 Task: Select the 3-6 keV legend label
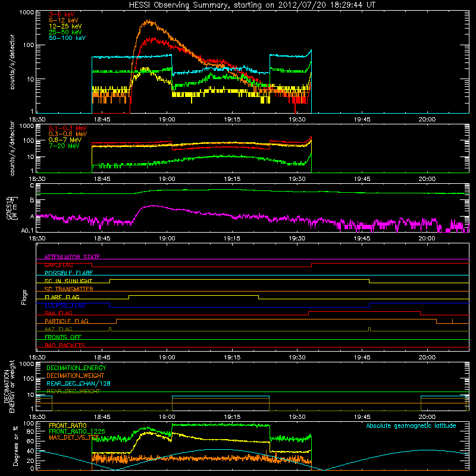coord(61,14)
